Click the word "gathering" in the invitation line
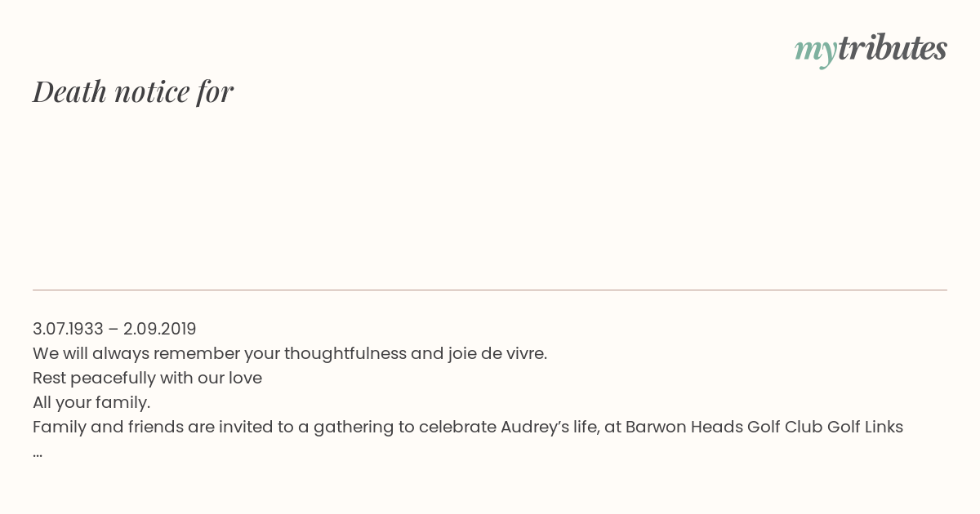980x514 pixels. (x=354, y=428)
